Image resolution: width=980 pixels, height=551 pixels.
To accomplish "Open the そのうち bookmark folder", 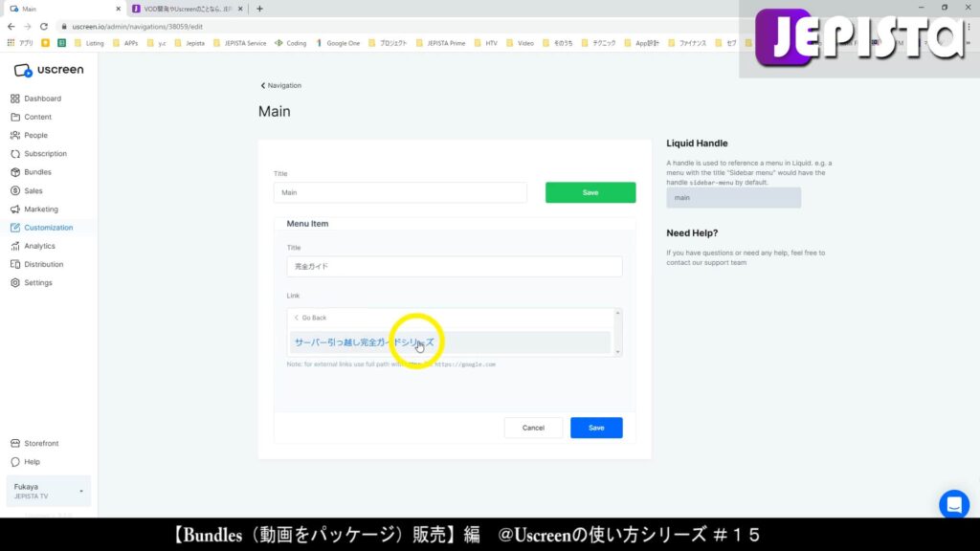I will coord(558,43).
